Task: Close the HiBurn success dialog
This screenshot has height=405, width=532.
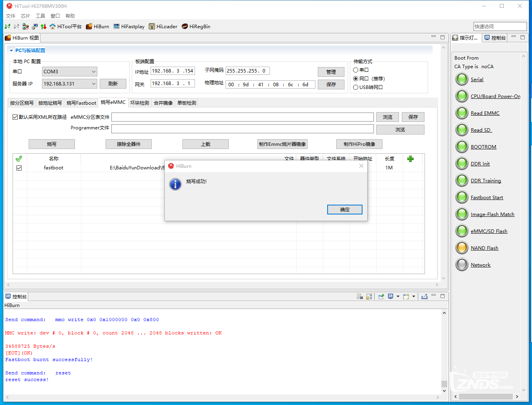Action: tap(361, 166)
